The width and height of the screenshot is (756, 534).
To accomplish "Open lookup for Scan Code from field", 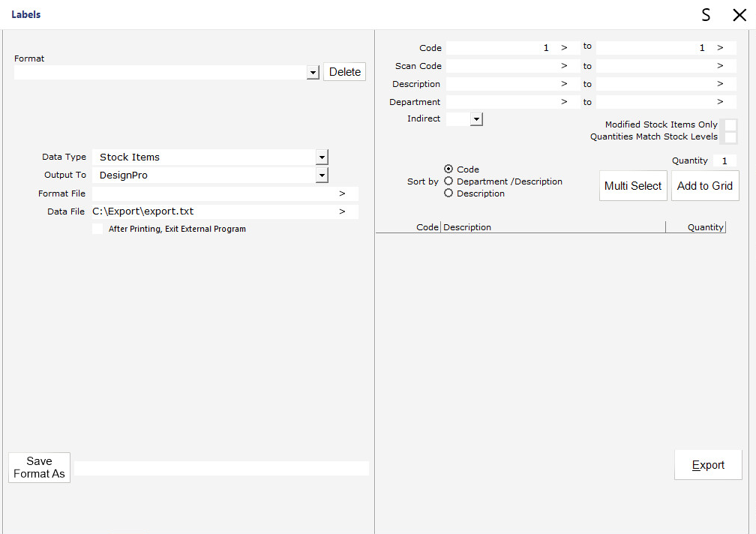I will 564,65.
